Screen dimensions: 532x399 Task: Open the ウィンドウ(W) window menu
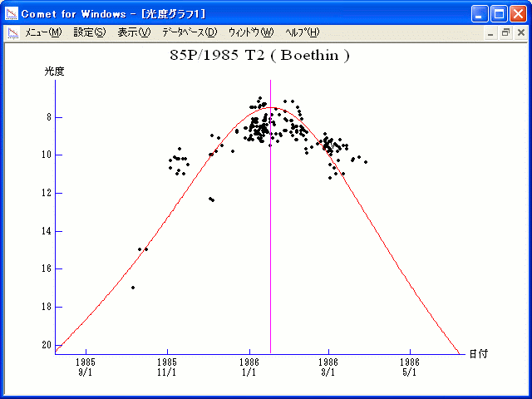pyautogui.click(x=250, y=32)
